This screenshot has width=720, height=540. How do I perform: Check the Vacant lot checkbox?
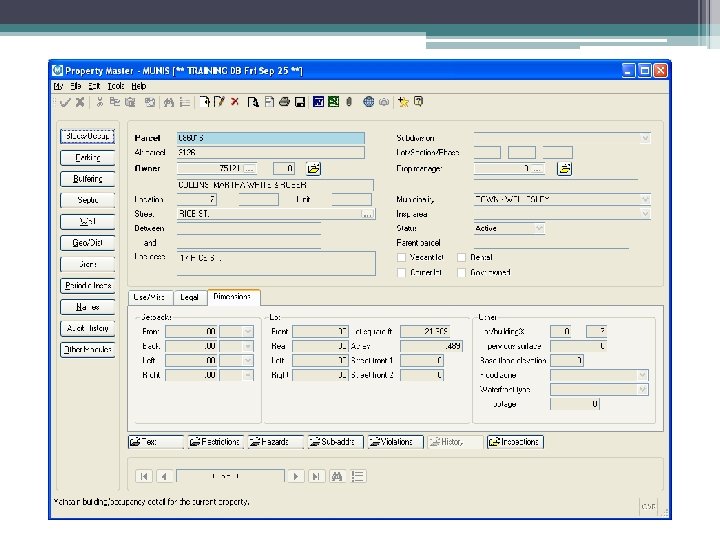click(402, 257)
